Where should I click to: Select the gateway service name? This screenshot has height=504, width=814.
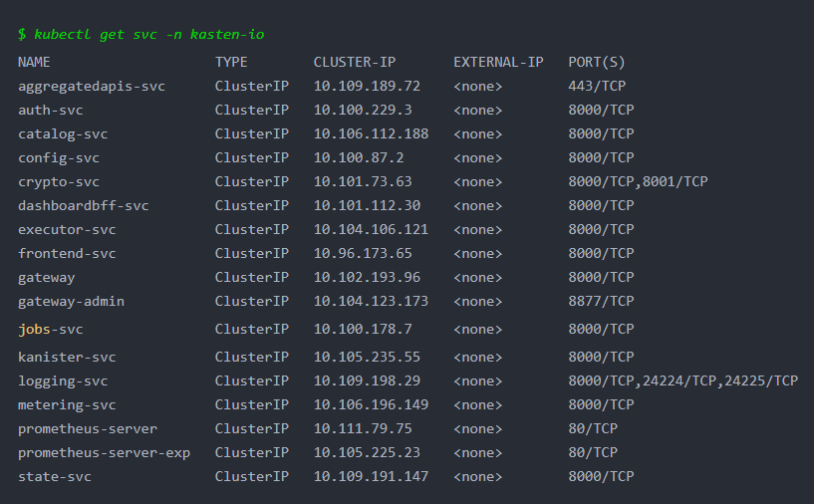(46, 278)
